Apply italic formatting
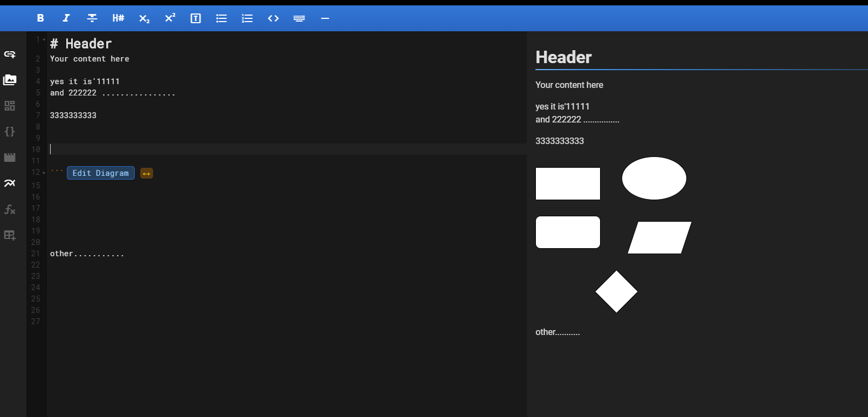868x417 pixels. (x=66, y=18)
